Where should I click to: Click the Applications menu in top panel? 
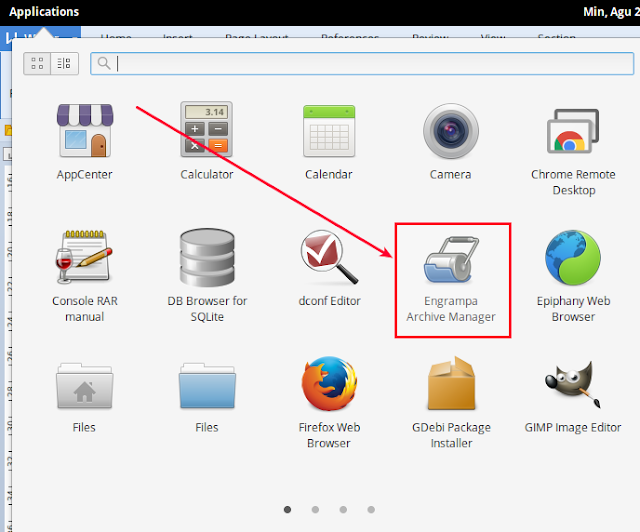tap(44, 12)
